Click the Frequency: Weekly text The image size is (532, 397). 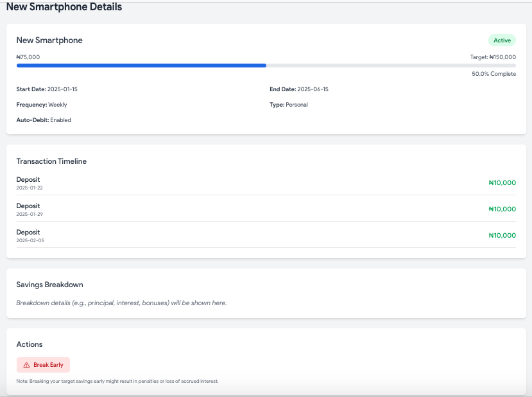(42, 105)
